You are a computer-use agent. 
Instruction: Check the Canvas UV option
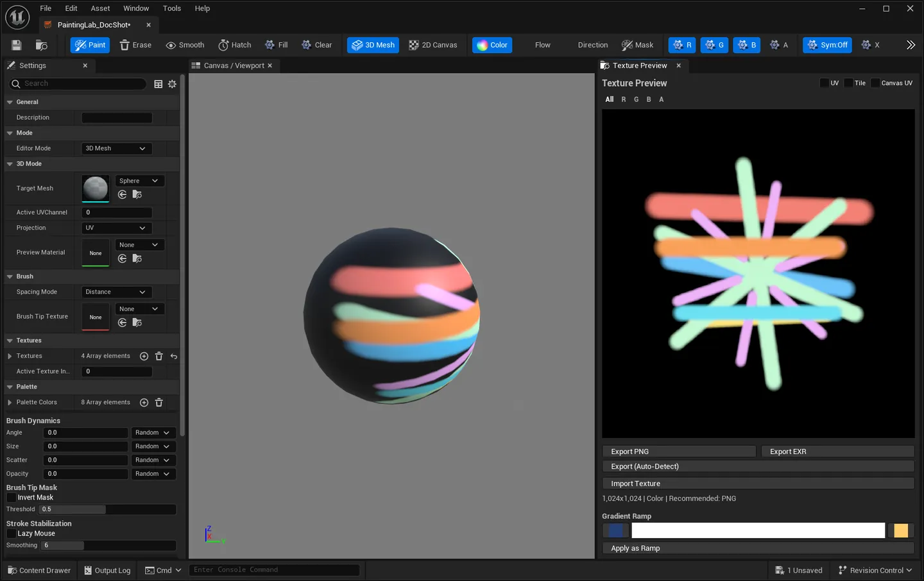[x=875, y=83]
